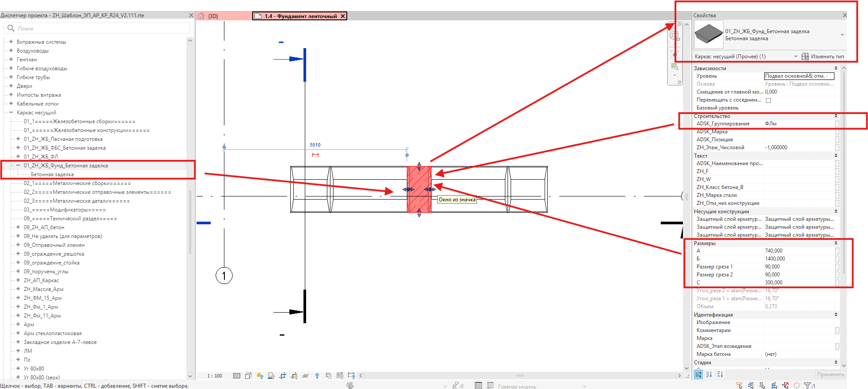The height and width of the screenshot is (389, 868).
Task: Click the Поиск search field in project browser
Action: (97, 28)
